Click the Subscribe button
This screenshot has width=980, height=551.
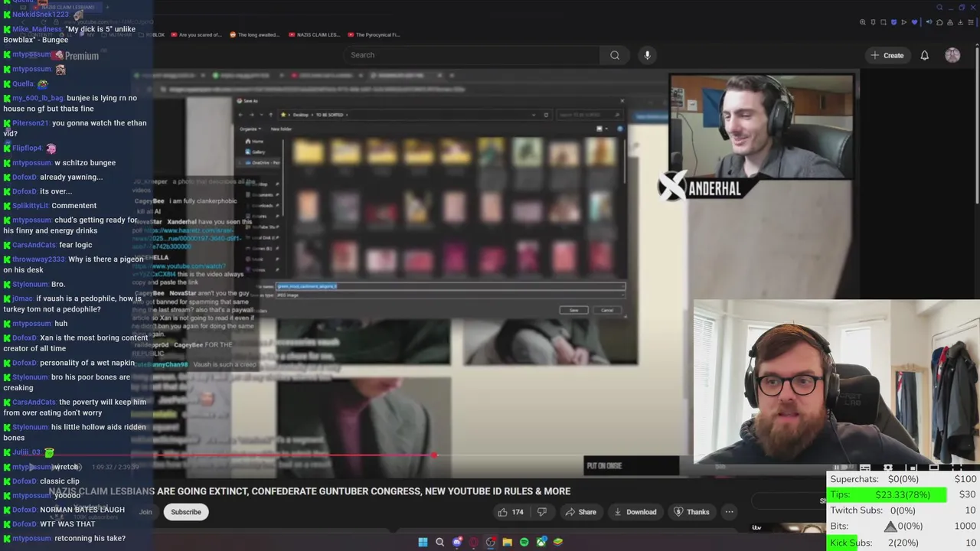[186, 512]
